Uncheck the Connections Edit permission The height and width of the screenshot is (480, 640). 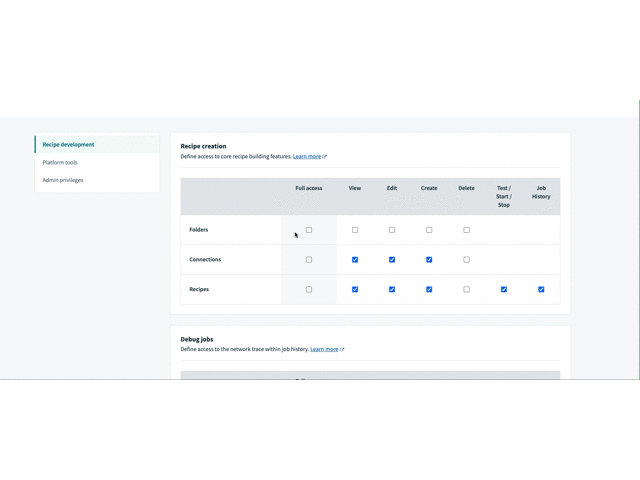point(392,260)
